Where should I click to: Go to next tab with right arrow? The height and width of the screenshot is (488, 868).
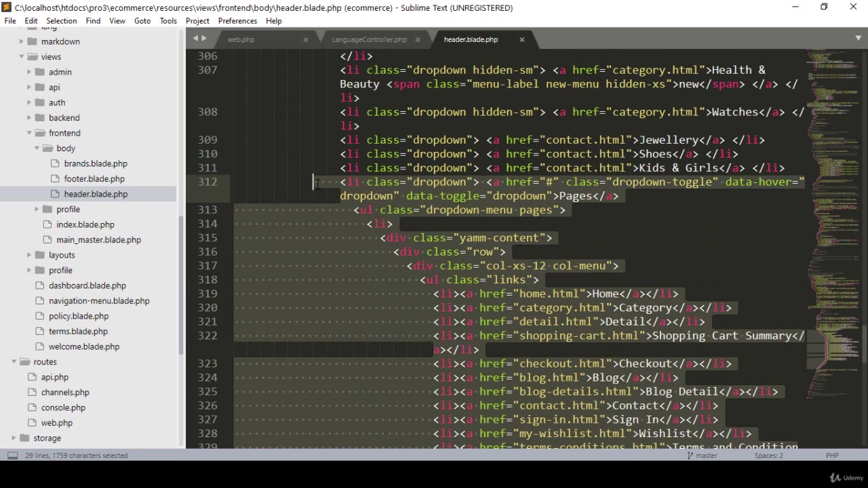[204, 39]
